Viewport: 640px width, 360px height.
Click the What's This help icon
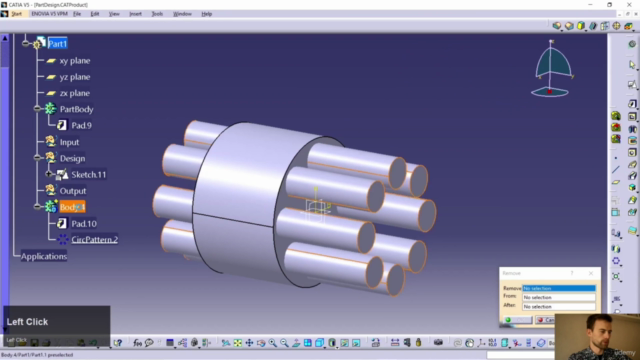pyautogui.click(x=118, y=343)
